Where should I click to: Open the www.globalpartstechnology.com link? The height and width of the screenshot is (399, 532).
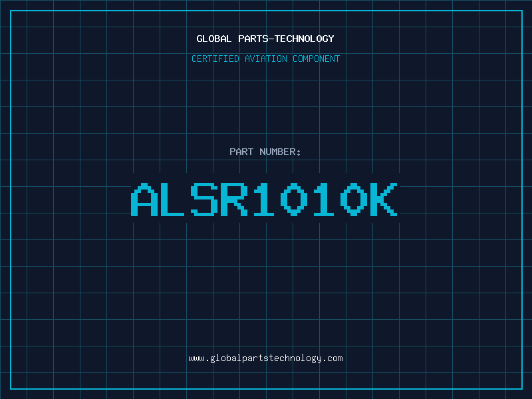tap(265, 358)
